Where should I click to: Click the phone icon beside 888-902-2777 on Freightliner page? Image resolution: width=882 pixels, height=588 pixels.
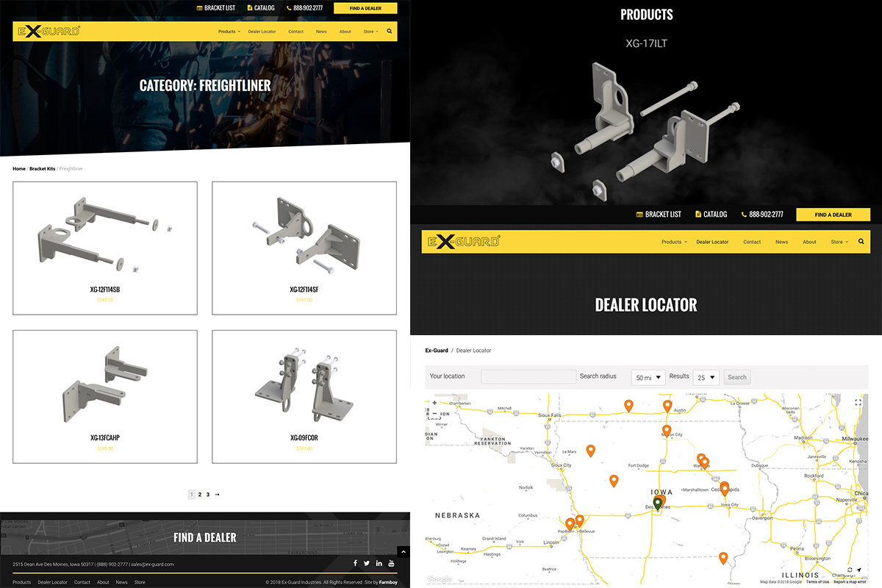289,8
